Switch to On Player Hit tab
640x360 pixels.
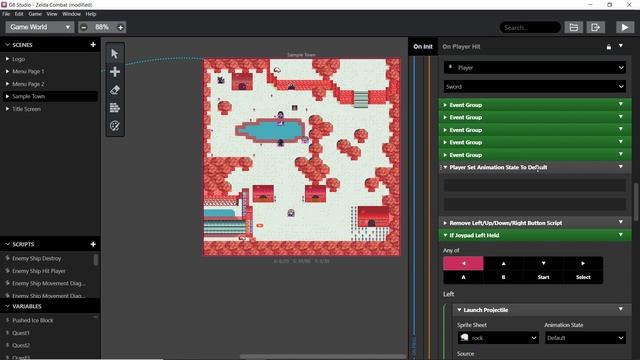tap(461, 47)
